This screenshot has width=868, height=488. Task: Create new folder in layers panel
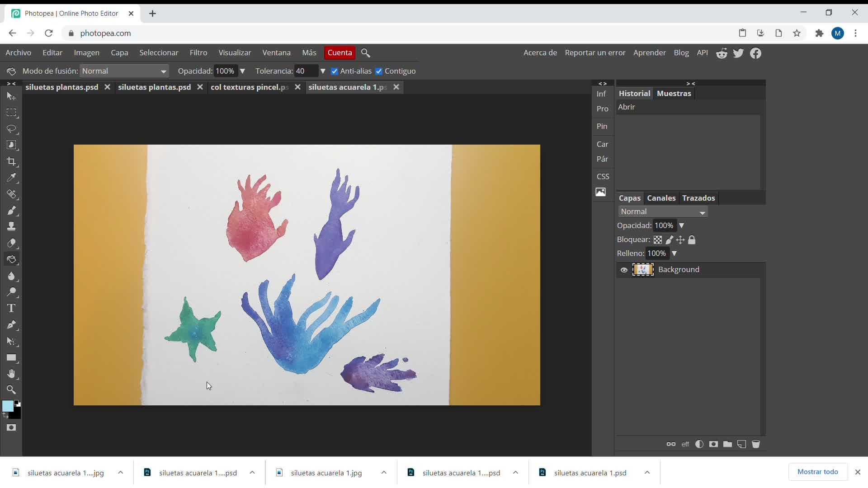pos(727,444)
